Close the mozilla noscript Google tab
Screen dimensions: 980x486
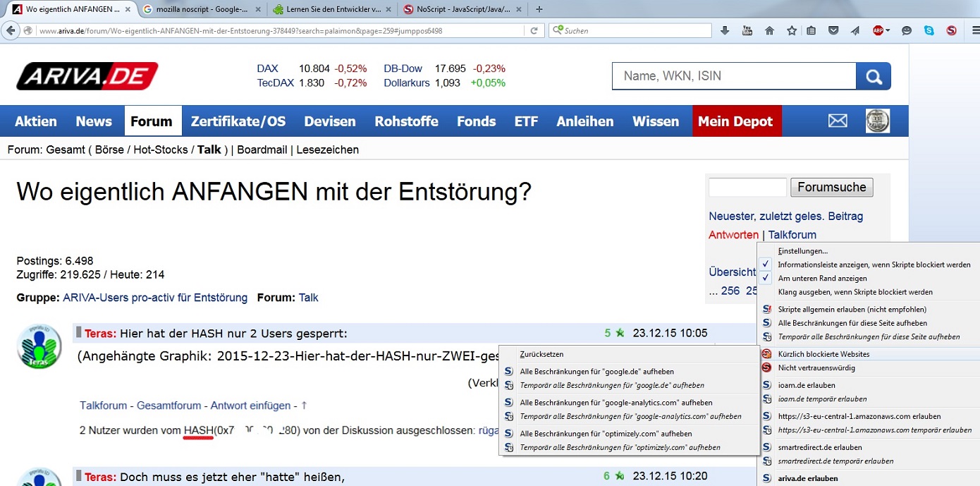coord(257,9)
